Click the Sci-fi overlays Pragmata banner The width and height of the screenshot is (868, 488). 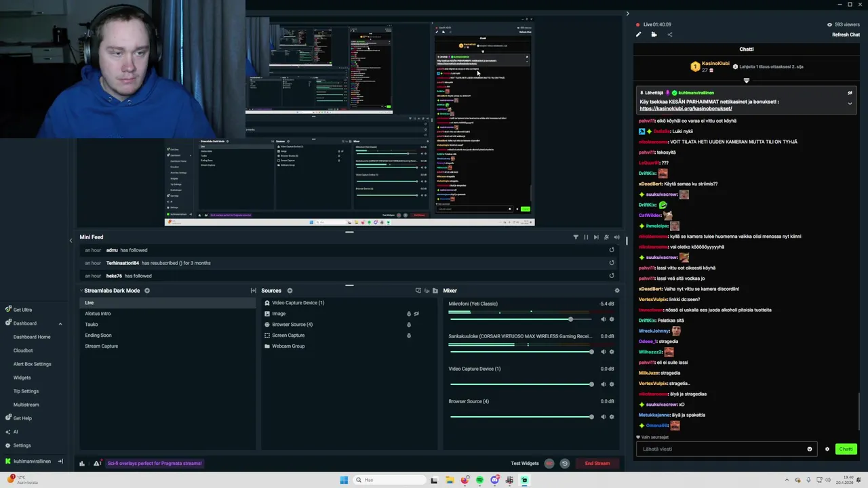155,464
